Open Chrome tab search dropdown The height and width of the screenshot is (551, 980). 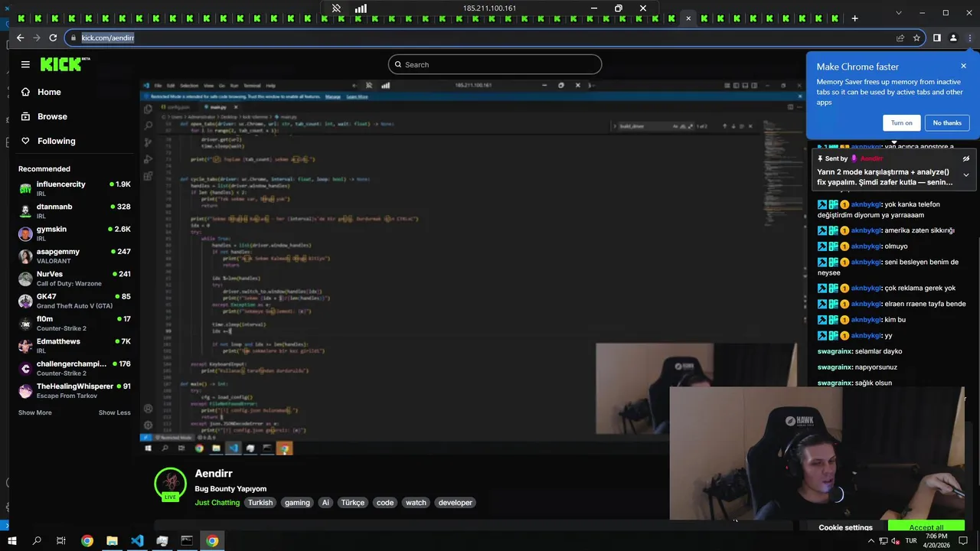[899, 13]
